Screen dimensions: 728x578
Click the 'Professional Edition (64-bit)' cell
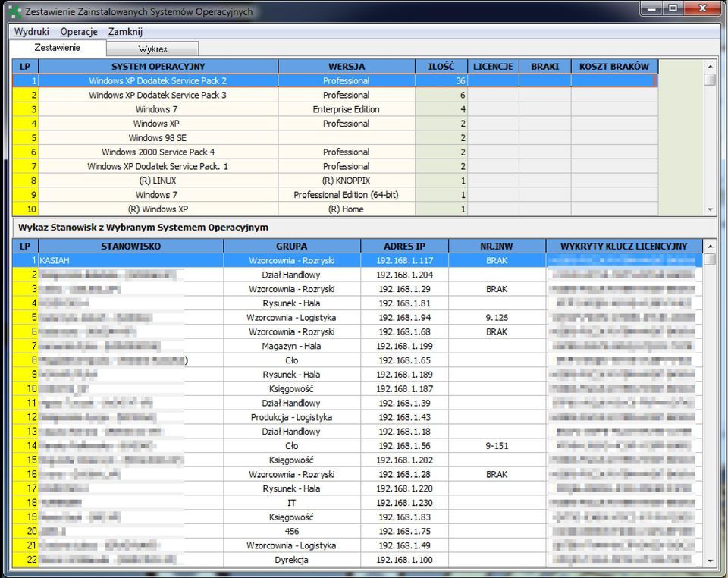tap(347, 195)
